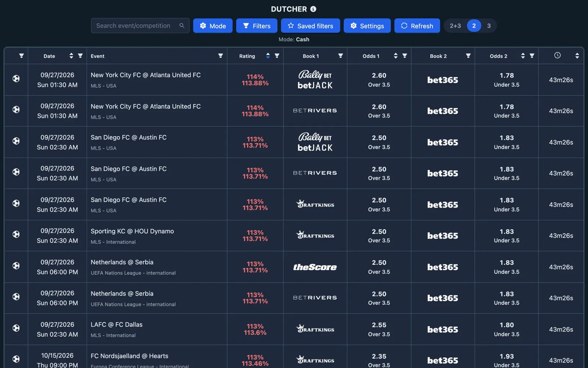Select the 2+3 outcome mode
This screenshot has width=588, height=368.
455,26
